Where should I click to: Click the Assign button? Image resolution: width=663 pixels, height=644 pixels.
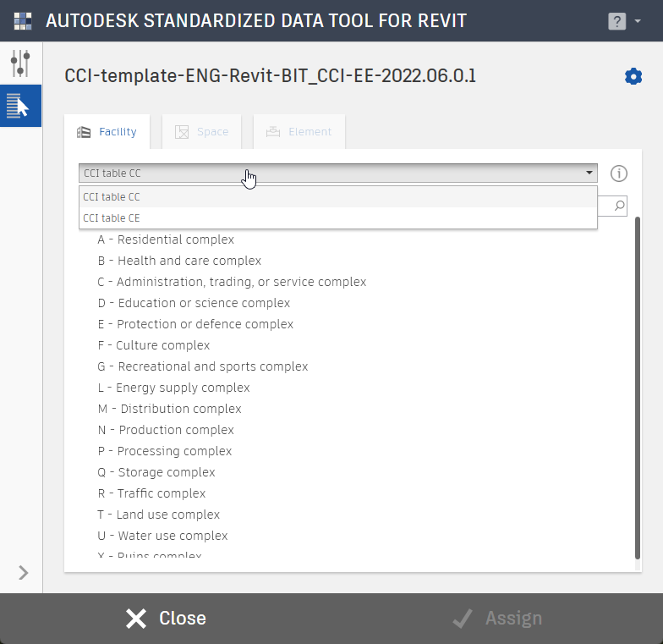pyautogui.click(x=497, y=618)
